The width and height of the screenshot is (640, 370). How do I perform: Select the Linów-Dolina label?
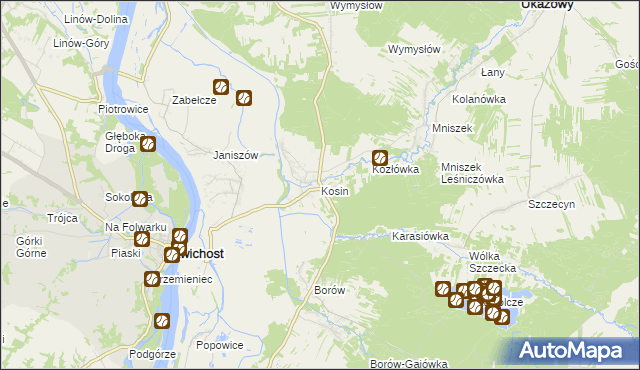pyautogui.click(x=96, y=19)
